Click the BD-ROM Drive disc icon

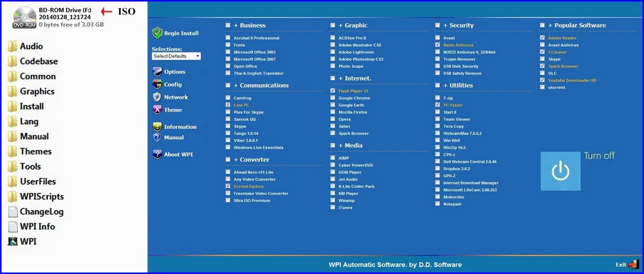pyautogui.click(x=24, y=17)
